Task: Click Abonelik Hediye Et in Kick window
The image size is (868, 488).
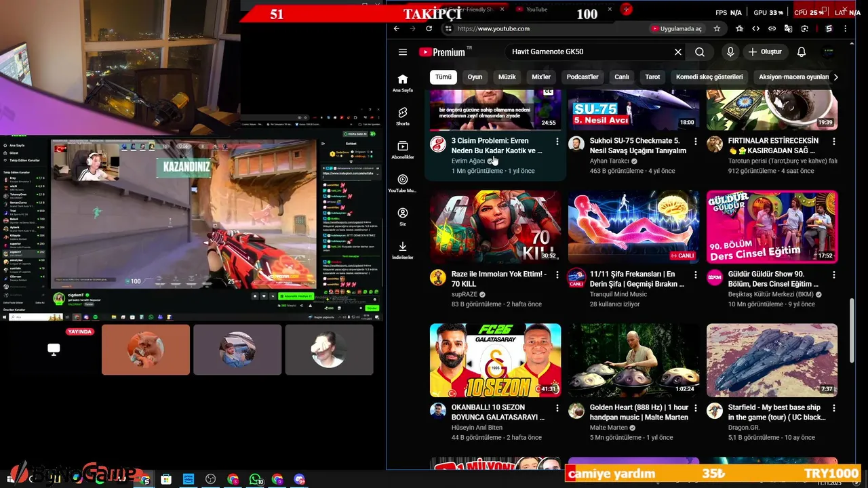Action: pyautogui.click(x=296, y=296)
